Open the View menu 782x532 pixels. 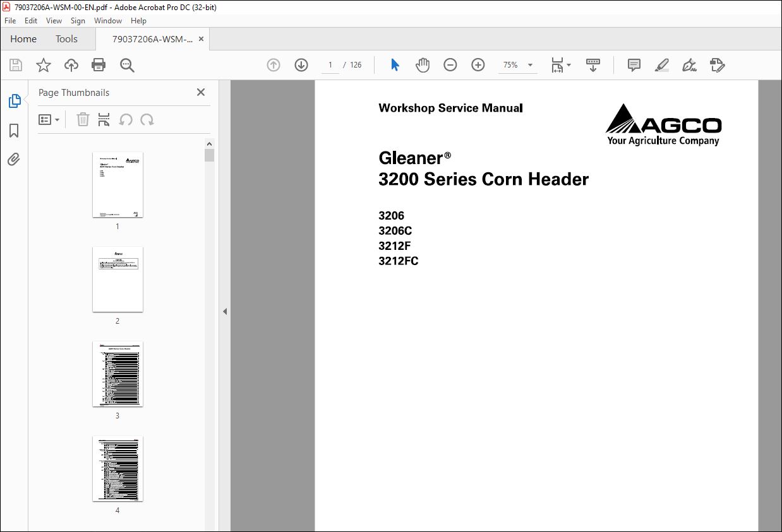point(54,21)
